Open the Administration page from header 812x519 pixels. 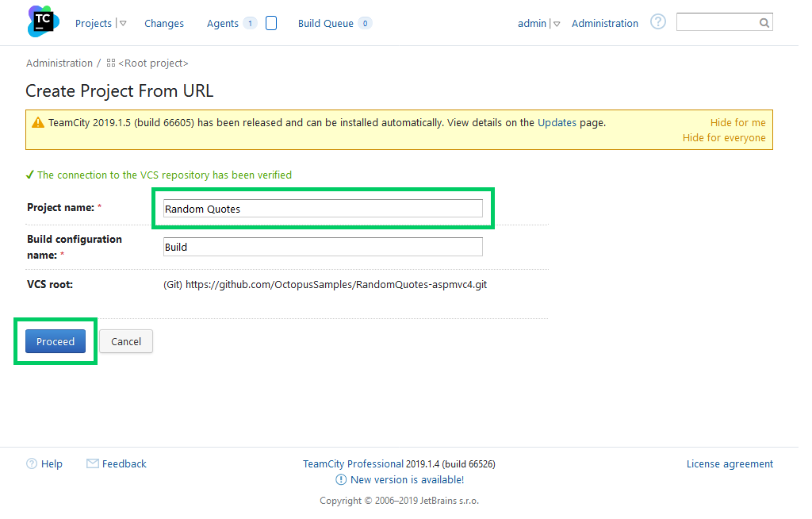[605, 23]
